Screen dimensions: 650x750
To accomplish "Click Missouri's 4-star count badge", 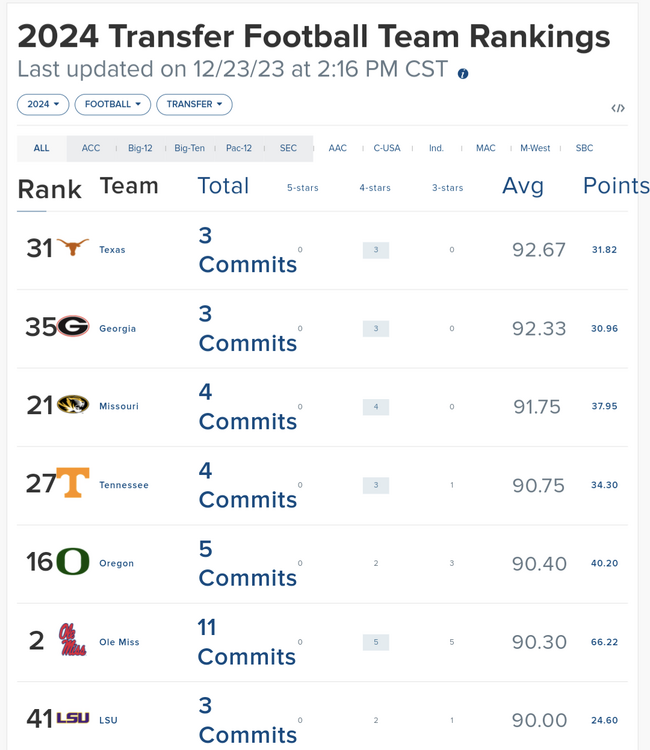I will pos(375,407).
